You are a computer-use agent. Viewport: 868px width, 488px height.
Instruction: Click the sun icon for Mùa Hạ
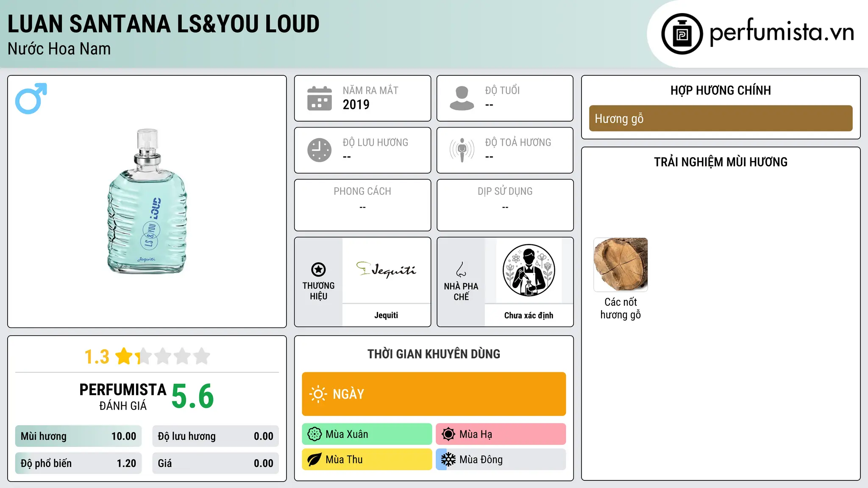click(x=448, y=434)
